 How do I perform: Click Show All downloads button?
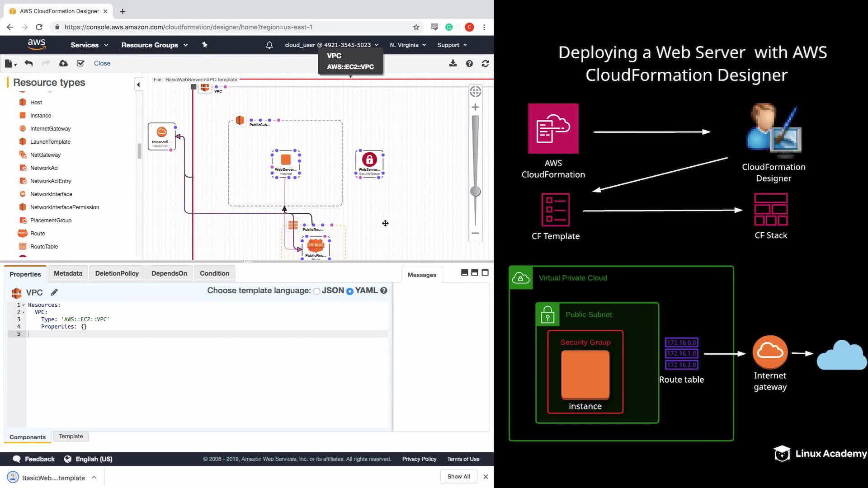coord(458,476)
